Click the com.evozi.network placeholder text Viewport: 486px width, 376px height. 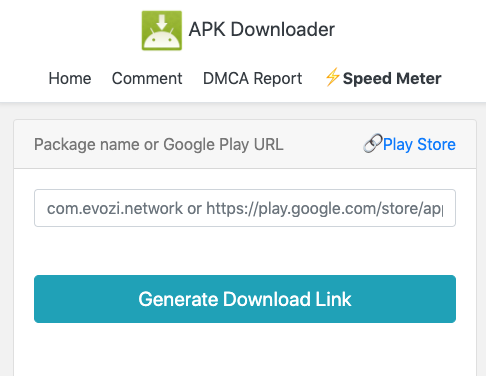(115, 209)
